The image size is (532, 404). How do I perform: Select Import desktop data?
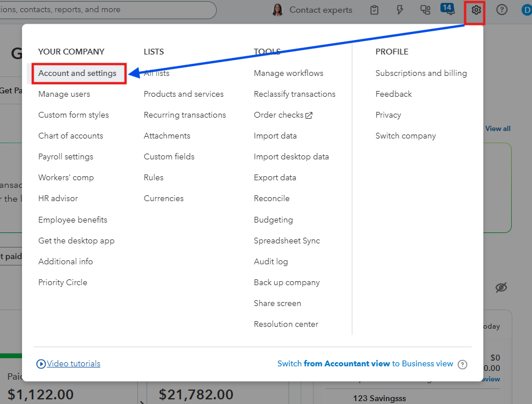[291, 156]
